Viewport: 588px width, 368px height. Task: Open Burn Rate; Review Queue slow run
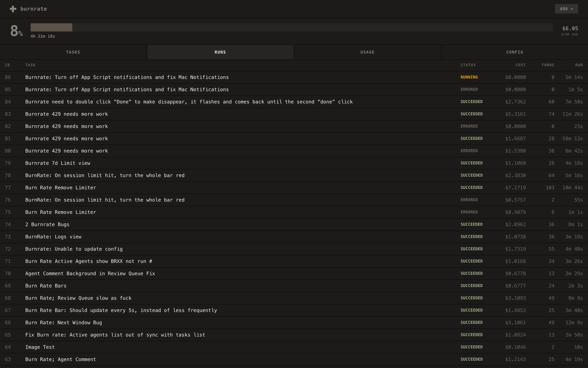(78, 298)
